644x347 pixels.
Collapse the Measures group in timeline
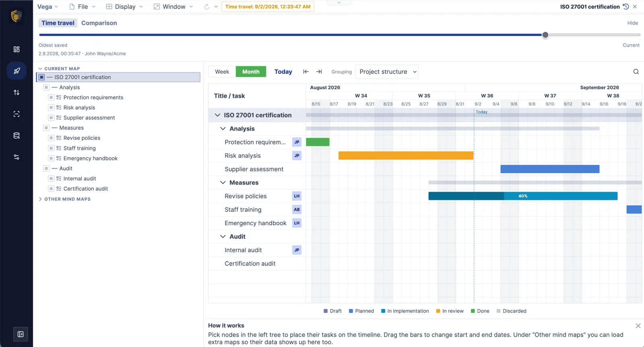point(223,183)
